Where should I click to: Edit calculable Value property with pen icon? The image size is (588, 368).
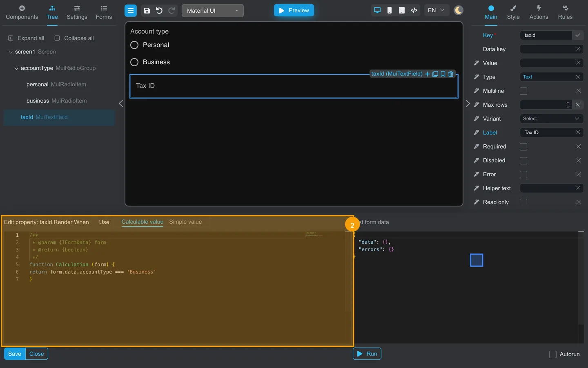[477, 63]
